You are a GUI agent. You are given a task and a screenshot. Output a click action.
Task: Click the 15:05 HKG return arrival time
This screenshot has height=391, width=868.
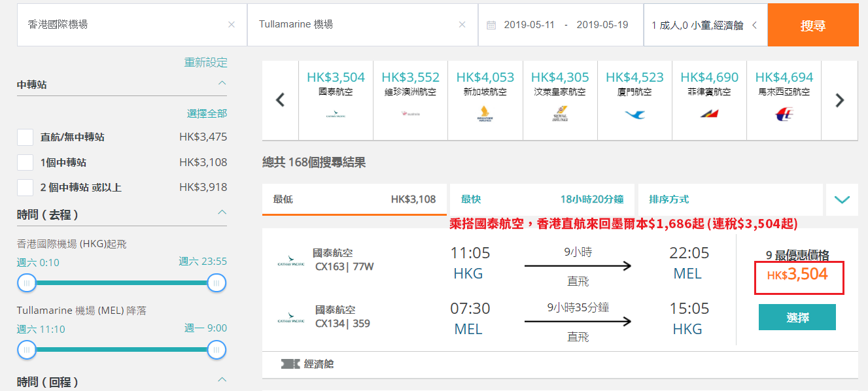tap(689, 309)
